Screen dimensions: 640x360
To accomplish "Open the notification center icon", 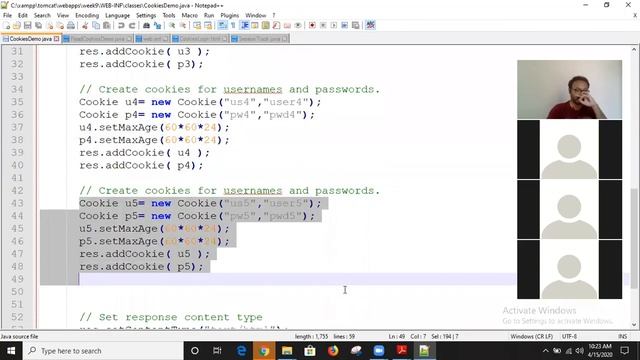I will (x=624, y=351).
